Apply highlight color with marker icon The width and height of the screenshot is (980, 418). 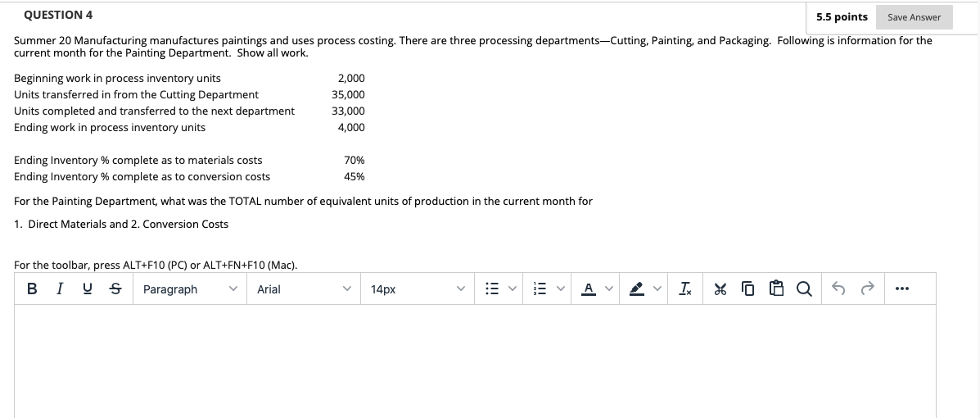[x=636, y=289]
